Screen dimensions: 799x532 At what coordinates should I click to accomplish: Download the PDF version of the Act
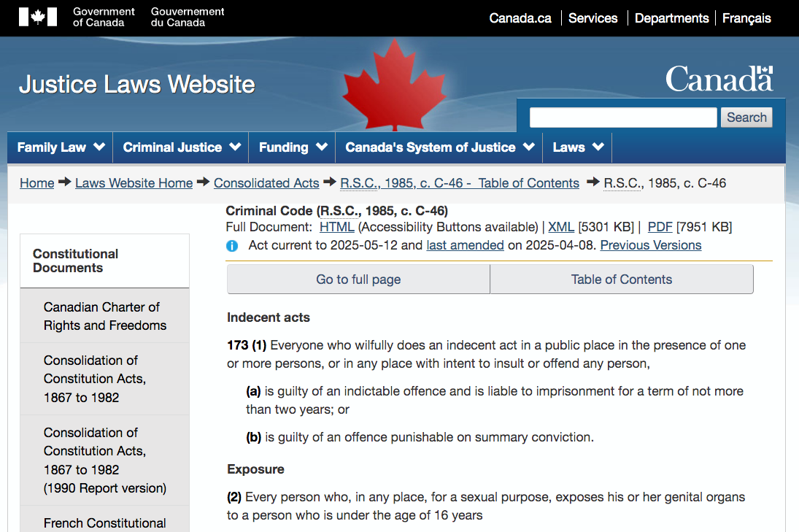660,227
